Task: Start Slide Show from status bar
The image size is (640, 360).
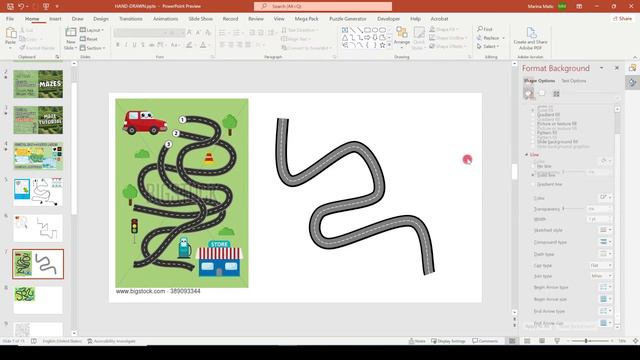Action: point(557,341)
